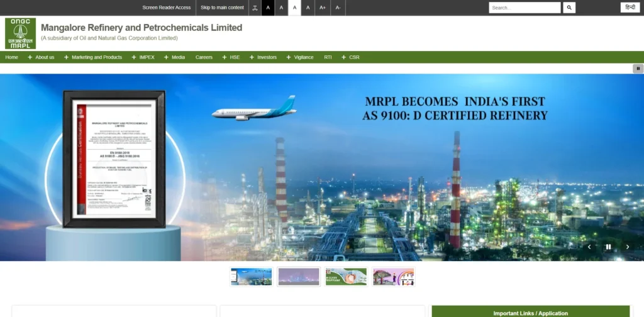Show next banner slide arrow
The image size is (644, 317).
[627, 247]
